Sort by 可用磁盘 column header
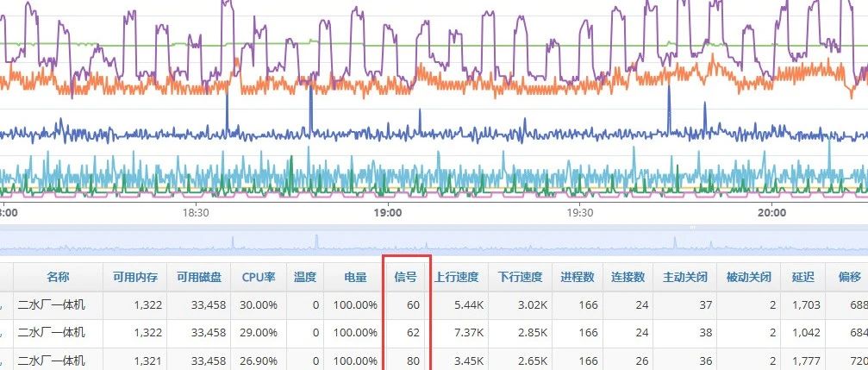 pos(199,277)
